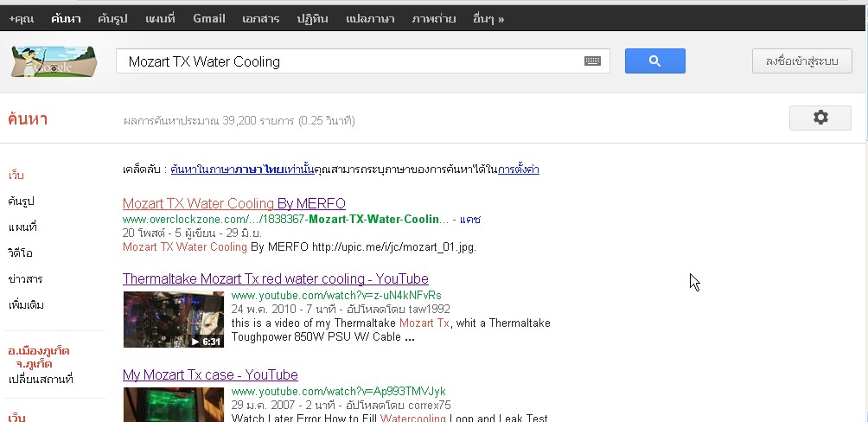Open the การตั้งค่า settings link in tip
The width and height of the screenshot is (868, 422).
click(x=519, y=169)
